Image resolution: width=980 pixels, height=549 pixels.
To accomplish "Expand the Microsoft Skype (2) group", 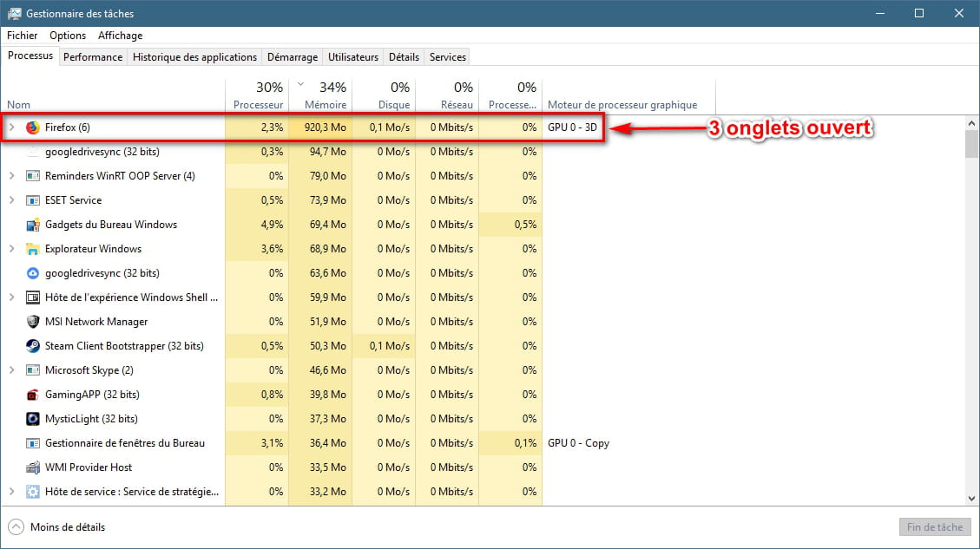I will [x=11, y=370].
